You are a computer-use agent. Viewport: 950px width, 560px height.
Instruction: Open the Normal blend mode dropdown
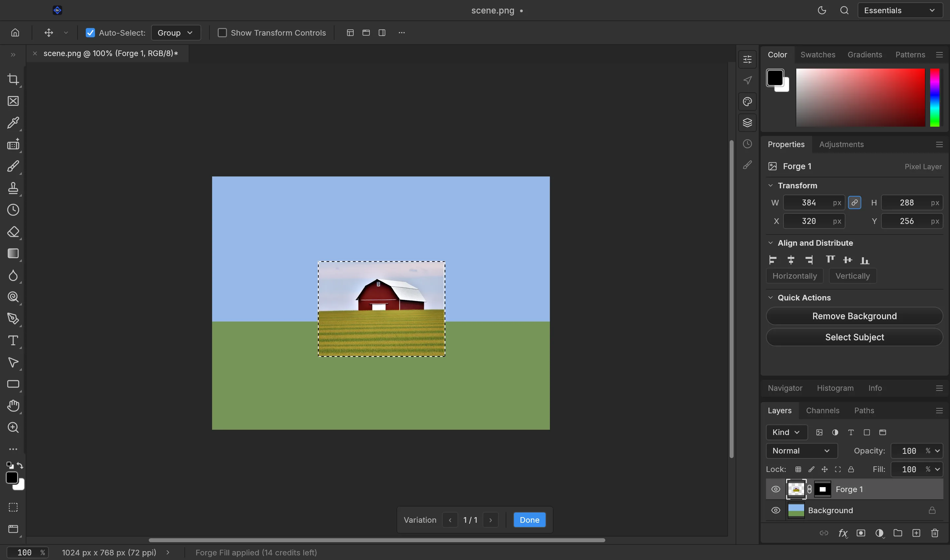click(802, 451)
